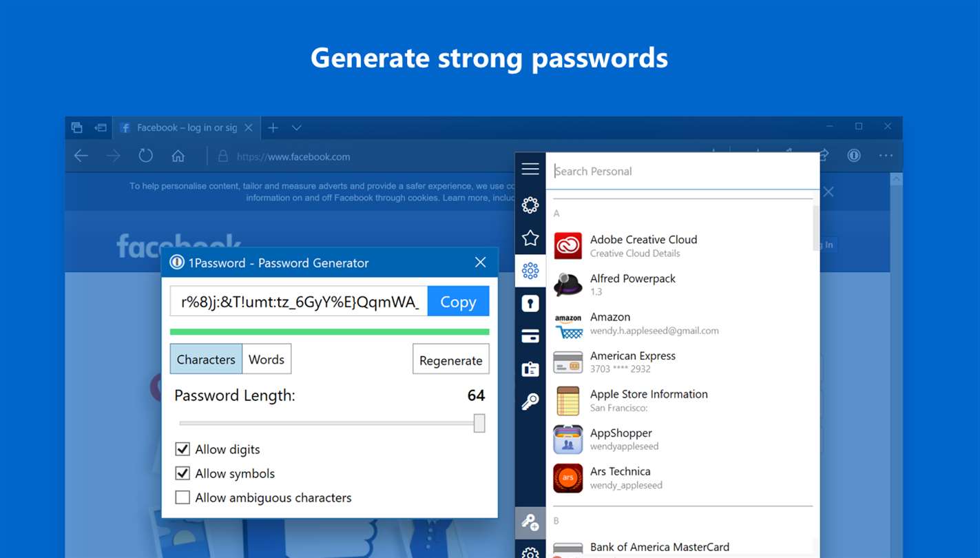Open Passwords key icon in sidebar

530,402
